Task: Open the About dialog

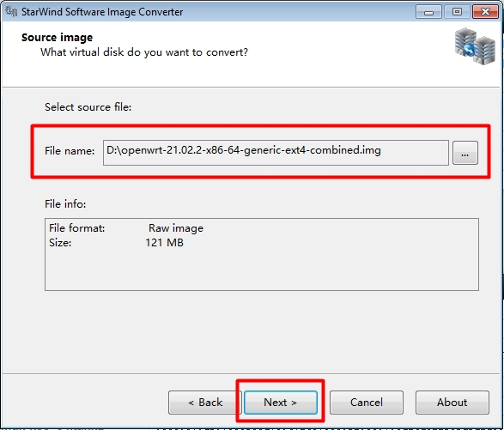Action: pos(452,402)
